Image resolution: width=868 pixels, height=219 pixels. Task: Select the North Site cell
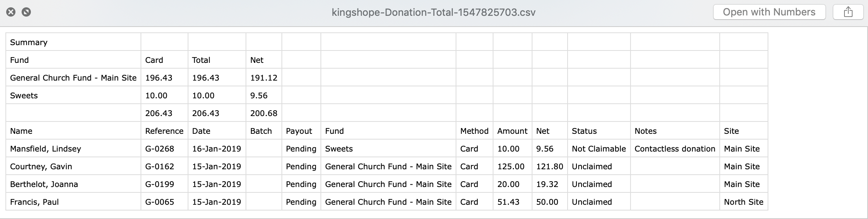tap(744, 202)
